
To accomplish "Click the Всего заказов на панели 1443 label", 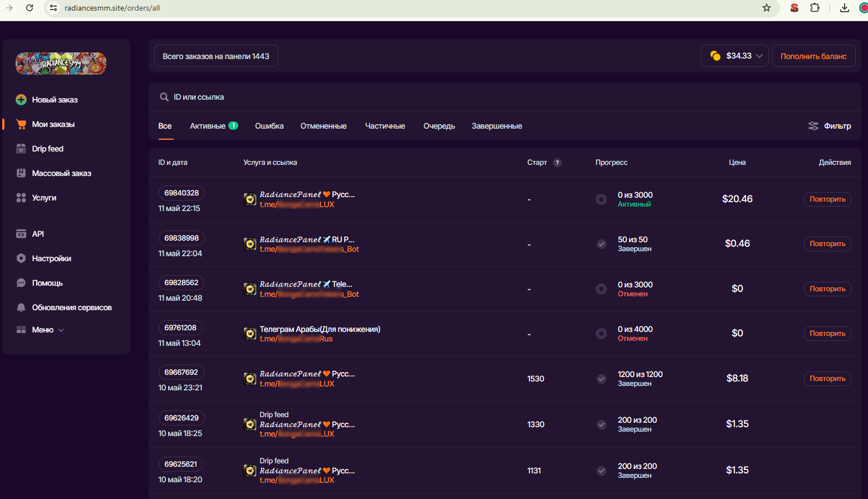I will pyautogui.click(x=216, y=56).
